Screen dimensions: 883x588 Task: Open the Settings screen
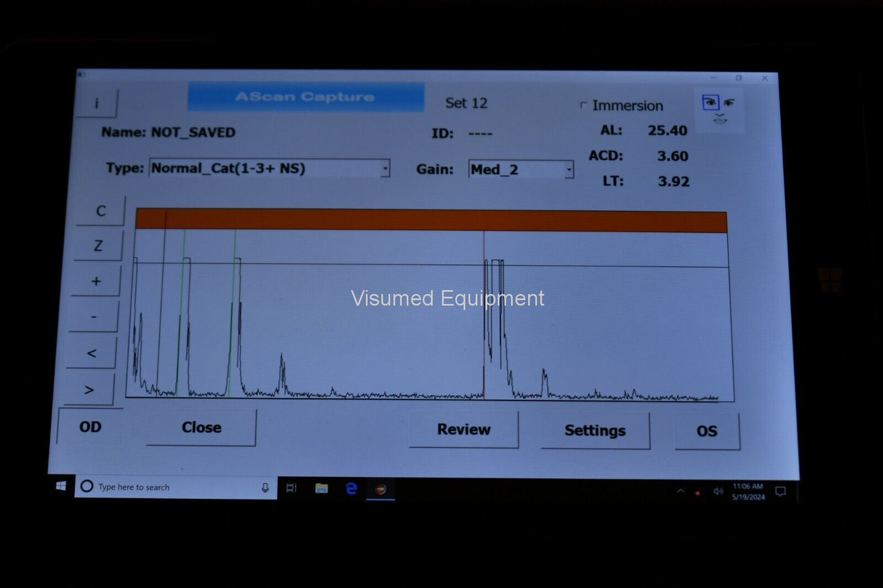point(595,431)
